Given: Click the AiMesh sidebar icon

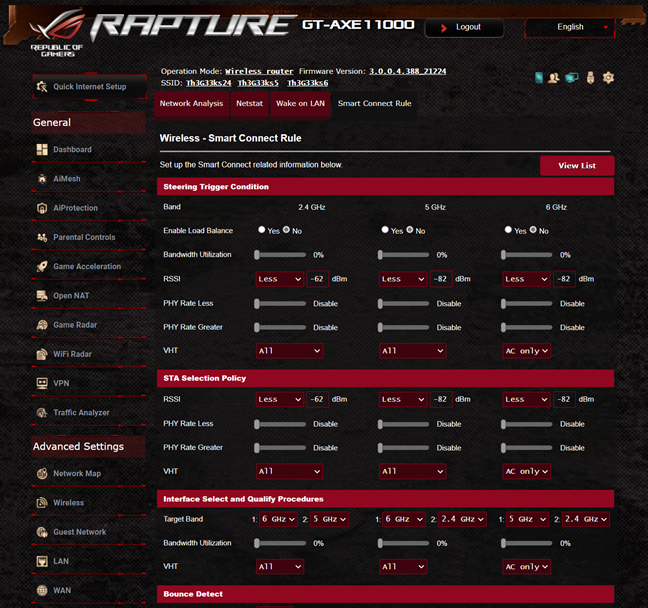Looking at the screenshot, I should tap(42, 179).
